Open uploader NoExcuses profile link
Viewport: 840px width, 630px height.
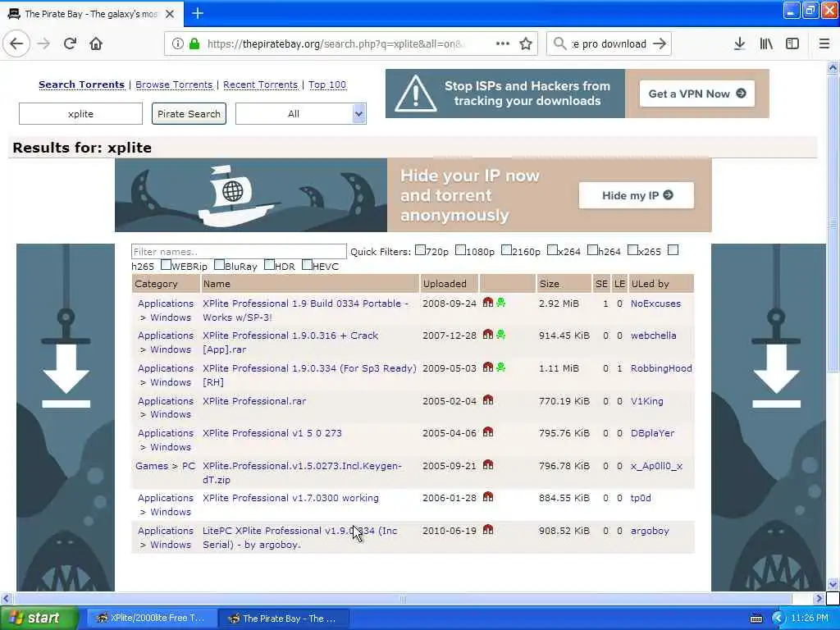click(x=655, y=304)
